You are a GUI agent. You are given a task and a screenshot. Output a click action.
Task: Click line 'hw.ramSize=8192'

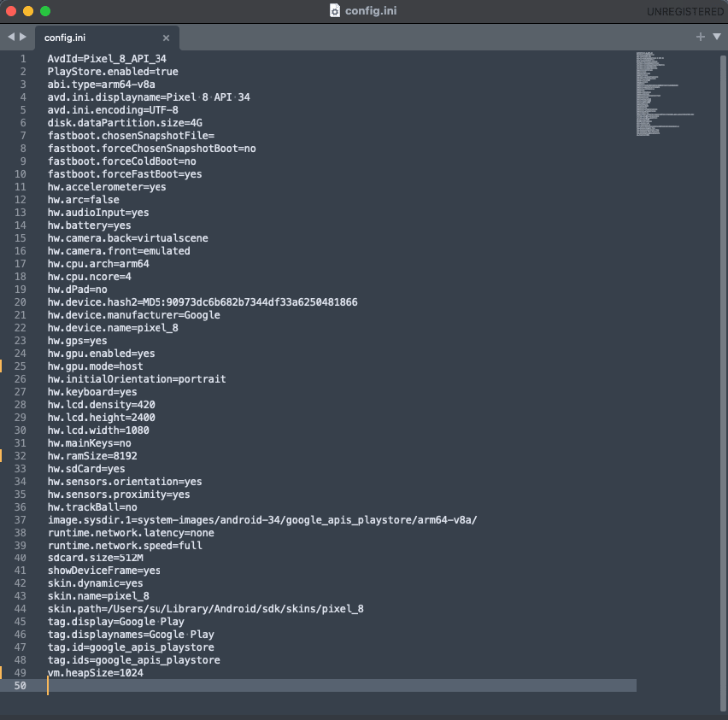click(x=92, y=456)
